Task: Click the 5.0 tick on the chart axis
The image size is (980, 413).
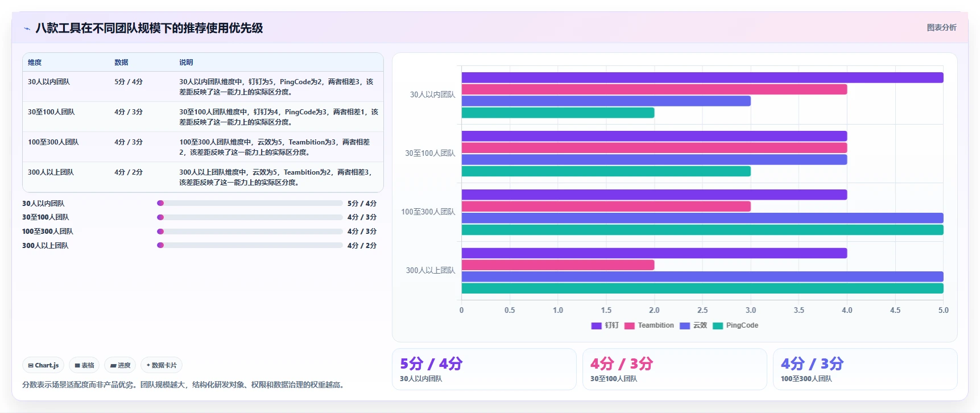Action: pos(943,311)
